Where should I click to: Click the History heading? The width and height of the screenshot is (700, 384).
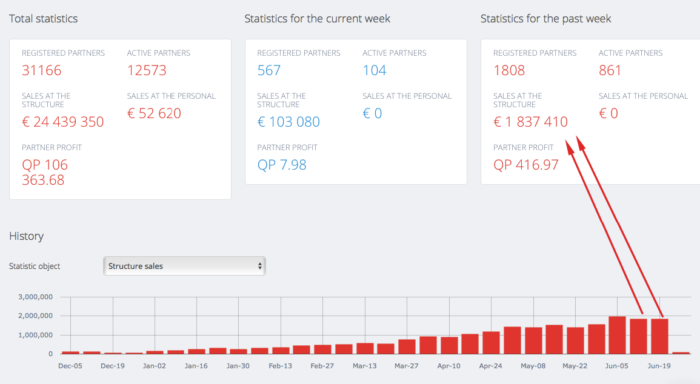click(x=26, y=236)
